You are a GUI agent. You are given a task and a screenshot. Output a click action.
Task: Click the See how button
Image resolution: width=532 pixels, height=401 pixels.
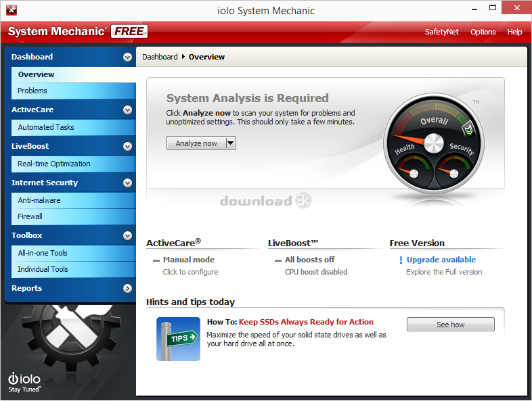(451, 325)
